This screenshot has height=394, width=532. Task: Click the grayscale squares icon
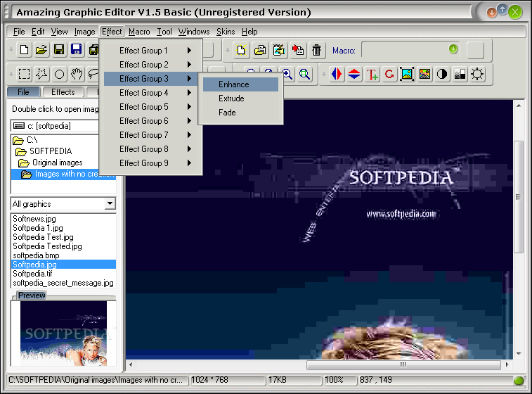coord(460,74)
